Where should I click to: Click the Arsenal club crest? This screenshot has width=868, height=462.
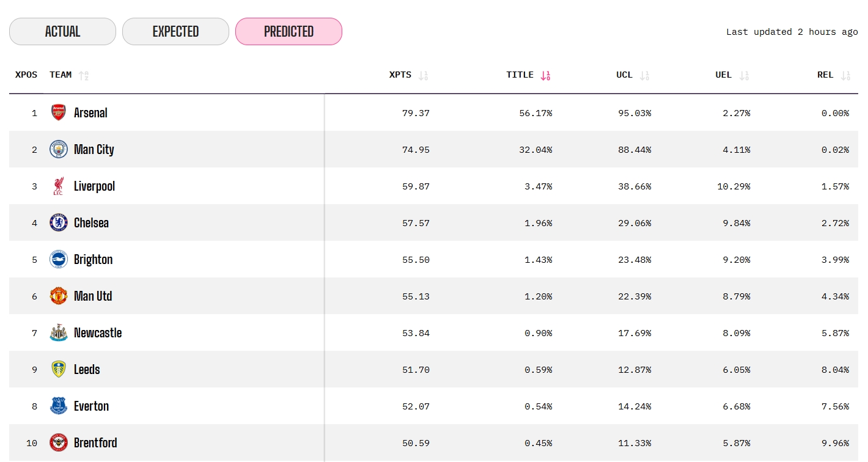point(59,112)
